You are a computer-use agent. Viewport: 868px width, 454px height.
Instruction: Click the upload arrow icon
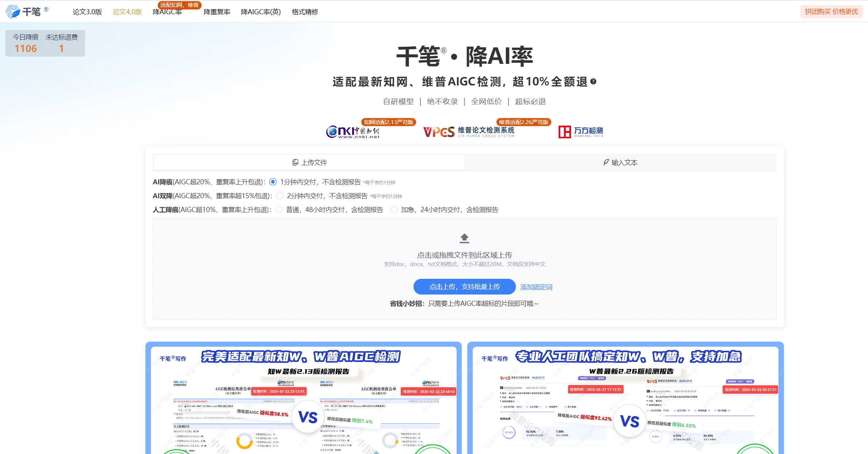464,238
